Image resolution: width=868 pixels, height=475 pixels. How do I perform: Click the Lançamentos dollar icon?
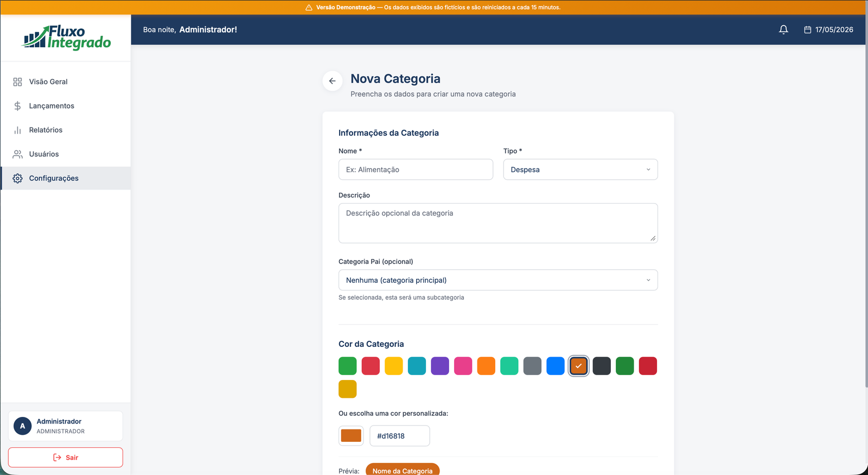[17, 106]
